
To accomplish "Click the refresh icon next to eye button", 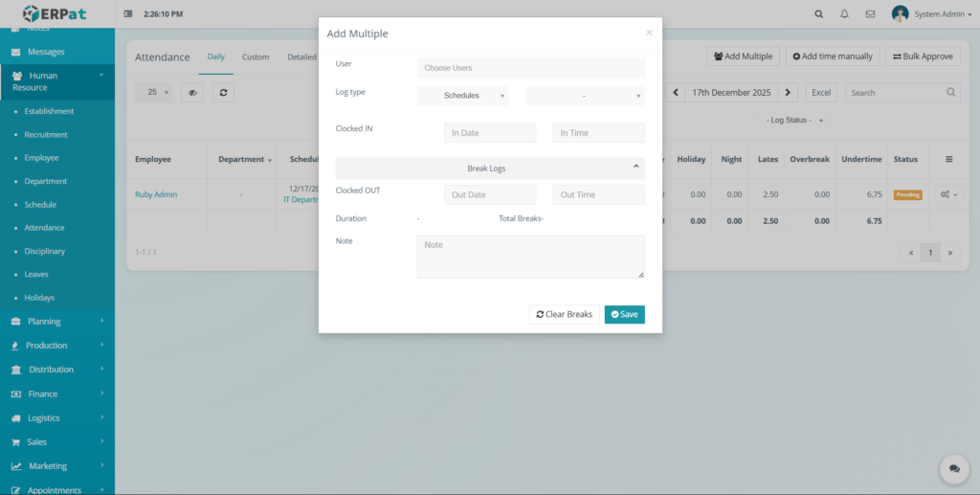I will point(223,93).
